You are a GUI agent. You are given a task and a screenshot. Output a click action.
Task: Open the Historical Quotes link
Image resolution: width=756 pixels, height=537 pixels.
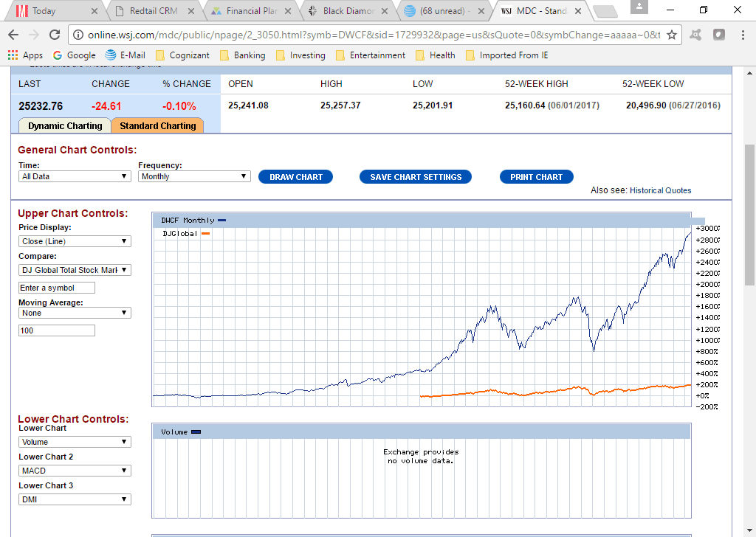click(660, 190)
